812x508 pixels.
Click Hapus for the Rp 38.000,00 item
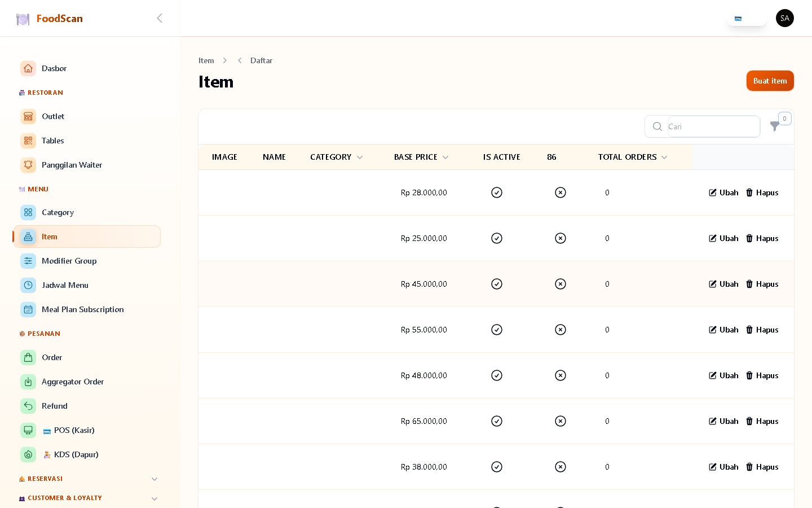tap(762, 467)
